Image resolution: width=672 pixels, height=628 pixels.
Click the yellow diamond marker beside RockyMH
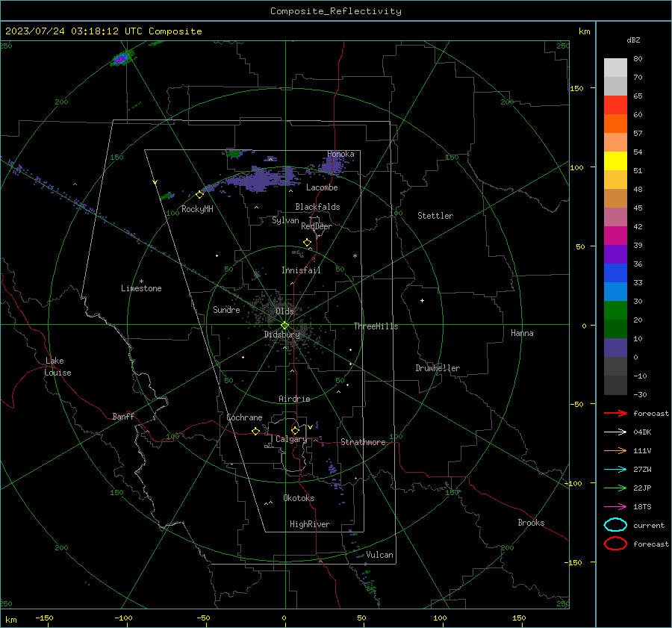pyautogui.click(x=199, y=195)
